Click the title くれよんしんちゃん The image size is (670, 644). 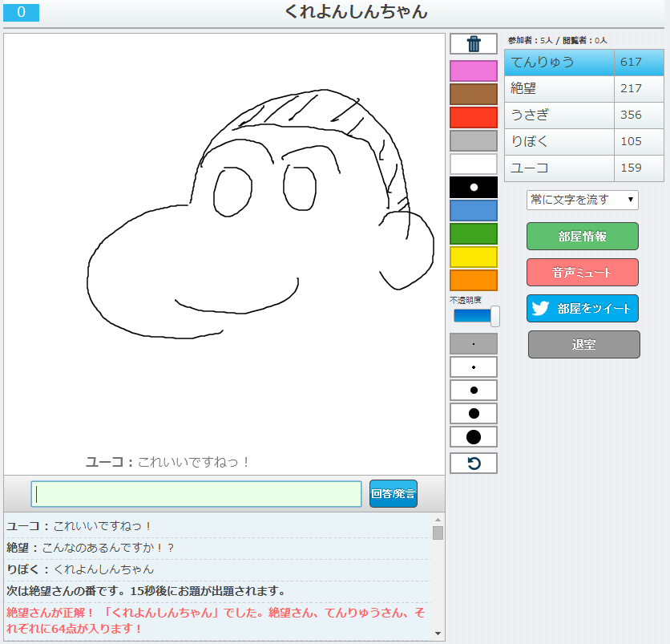[356, 12]
